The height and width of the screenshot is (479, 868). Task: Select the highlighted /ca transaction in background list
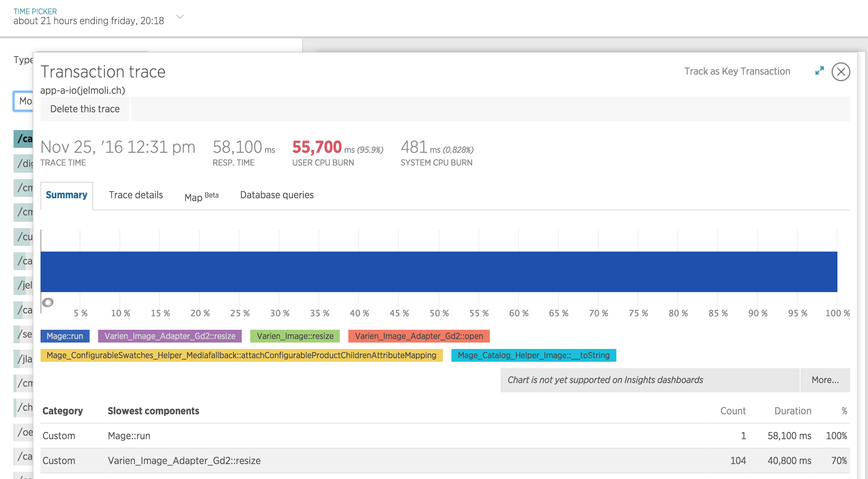pyautogui.click(x=23, y=139)
